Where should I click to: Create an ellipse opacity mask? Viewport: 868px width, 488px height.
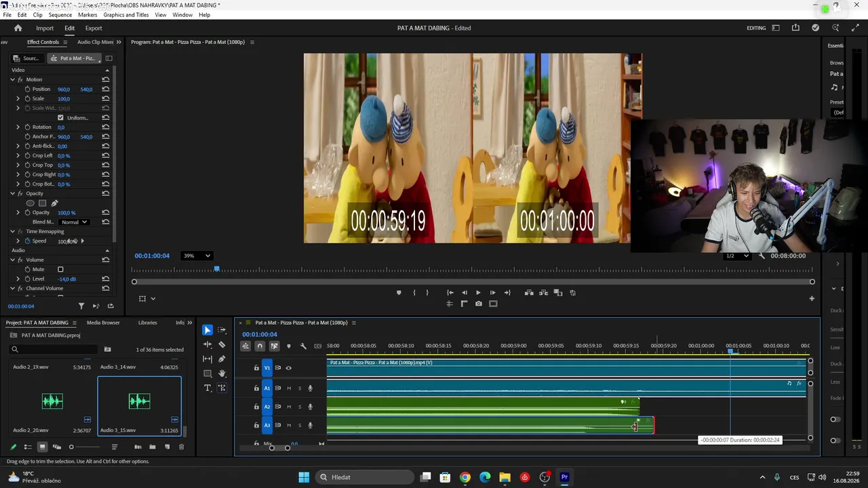coord(30,203)
